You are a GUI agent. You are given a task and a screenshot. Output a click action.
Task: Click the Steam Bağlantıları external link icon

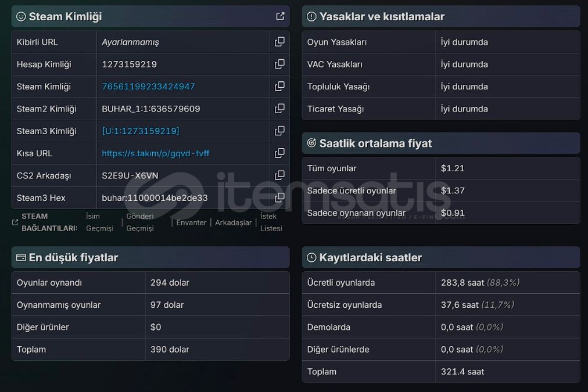15,222
